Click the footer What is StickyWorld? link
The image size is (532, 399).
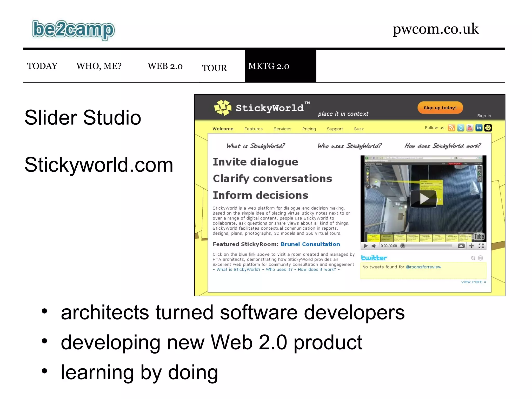[238, 270]
